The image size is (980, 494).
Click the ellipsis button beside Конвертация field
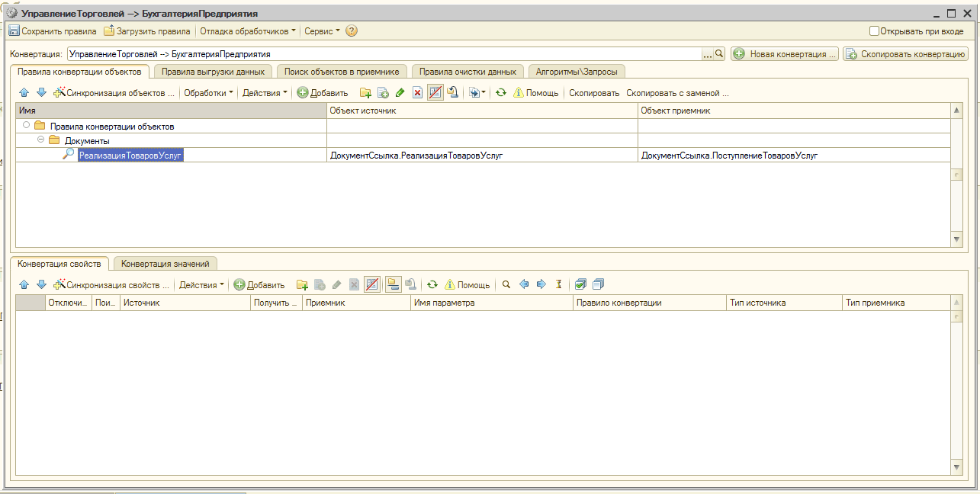pyautogui.click(x=707, y=54)
